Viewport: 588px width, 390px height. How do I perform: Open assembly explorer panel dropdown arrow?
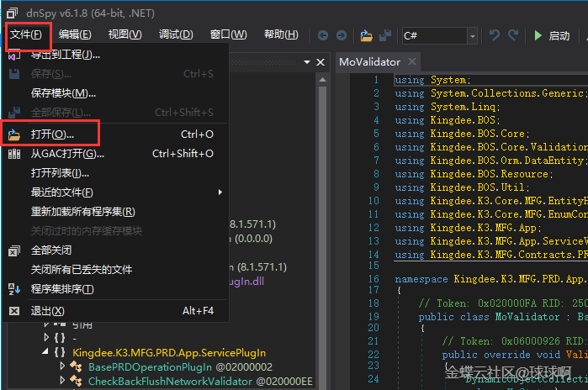pos(307,62)
